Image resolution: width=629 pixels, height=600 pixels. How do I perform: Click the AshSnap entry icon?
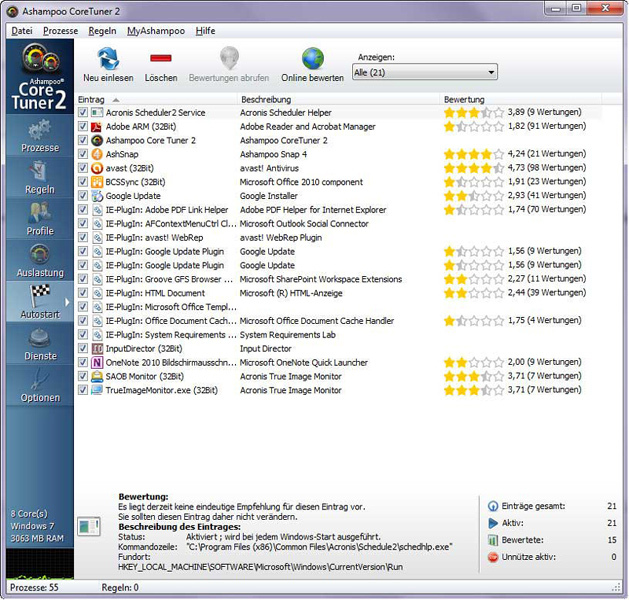[x=97, y=154]
